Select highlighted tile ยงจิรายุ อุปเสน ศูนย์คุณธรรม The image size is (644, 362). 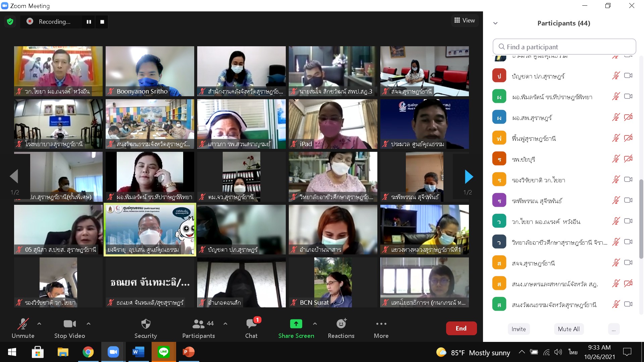(150, 230)
